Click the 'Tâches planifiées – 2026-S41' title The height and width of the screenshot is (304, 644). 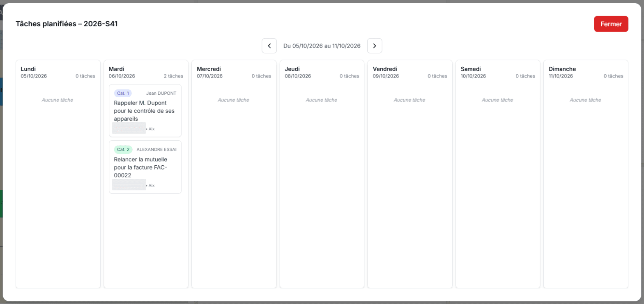tap(67, 24)
